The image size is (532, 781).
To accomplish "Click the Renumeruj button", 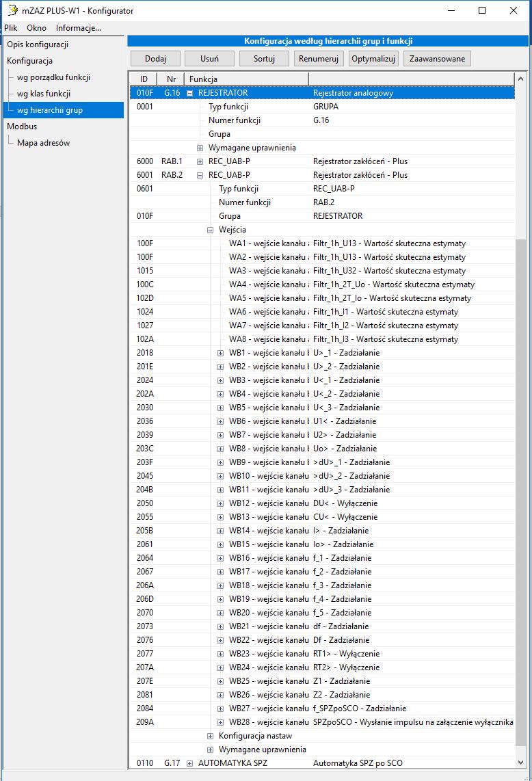I will 319,59.
